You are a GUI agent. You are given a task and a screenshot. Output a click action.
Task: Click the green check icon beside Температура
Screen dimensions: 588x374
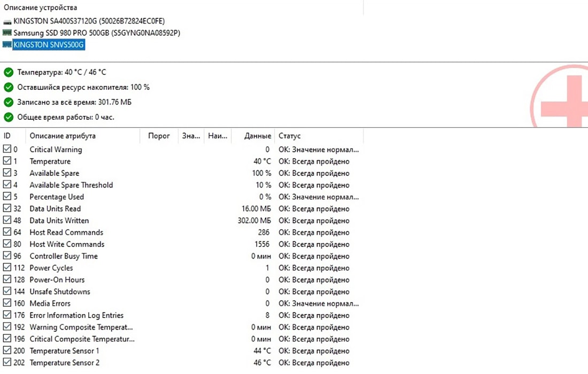pos(8,72)
